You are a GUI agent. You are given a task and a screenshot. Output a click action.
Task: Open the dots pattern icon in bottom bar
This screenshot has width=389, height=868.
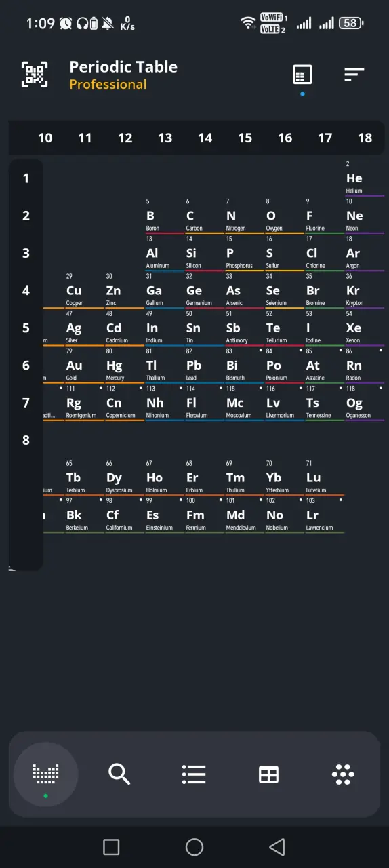tap(343, 774)
